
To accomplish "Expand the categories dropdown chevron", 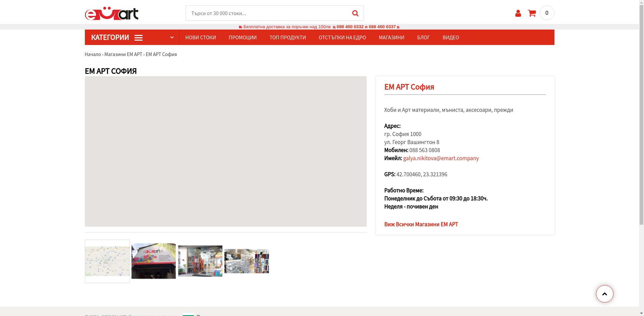I will coord(172,37).
